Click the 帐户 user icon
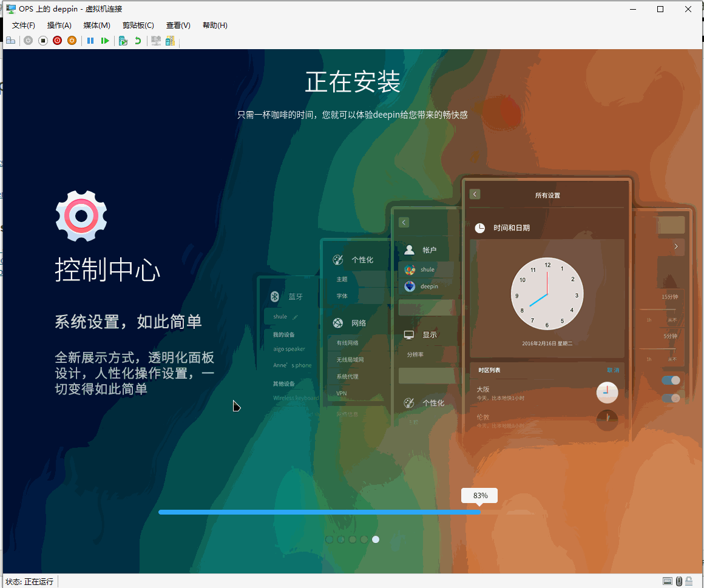This screenshot has height=588, width=704. [x=409, y=250]
